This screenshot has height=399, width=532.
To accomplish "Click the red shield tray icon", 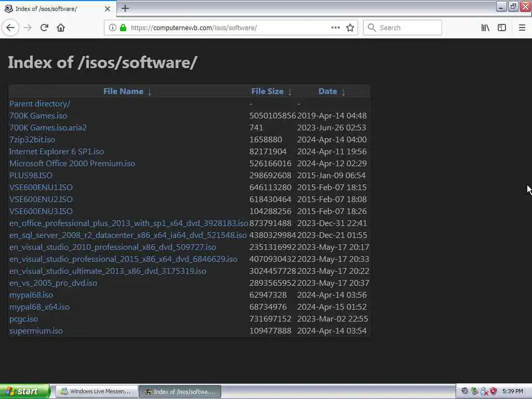I will coord(494,391).
